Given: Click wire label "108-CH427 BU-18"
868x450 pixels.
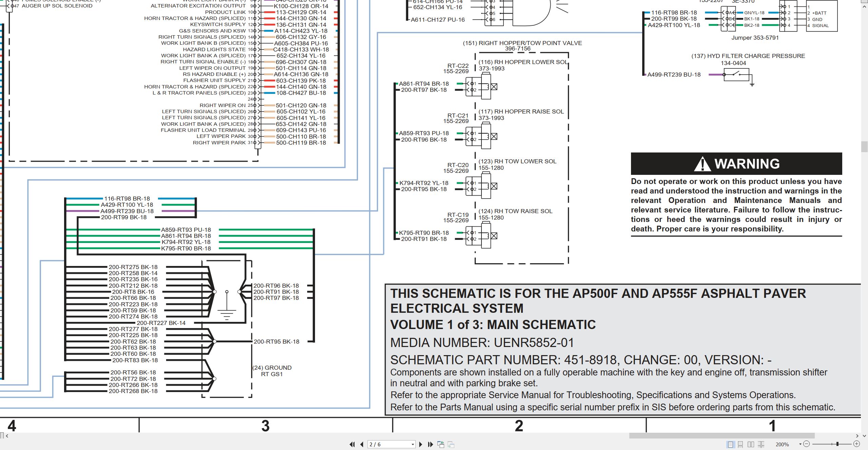Looking at the screenshot, I should coord(301,93).
